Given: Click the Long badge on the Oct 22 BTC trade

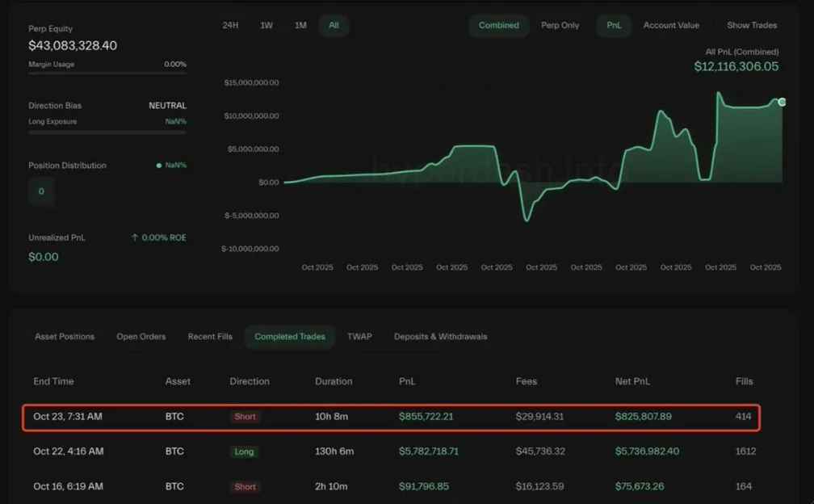Looking at the screenshot, I should click(244, 451).
